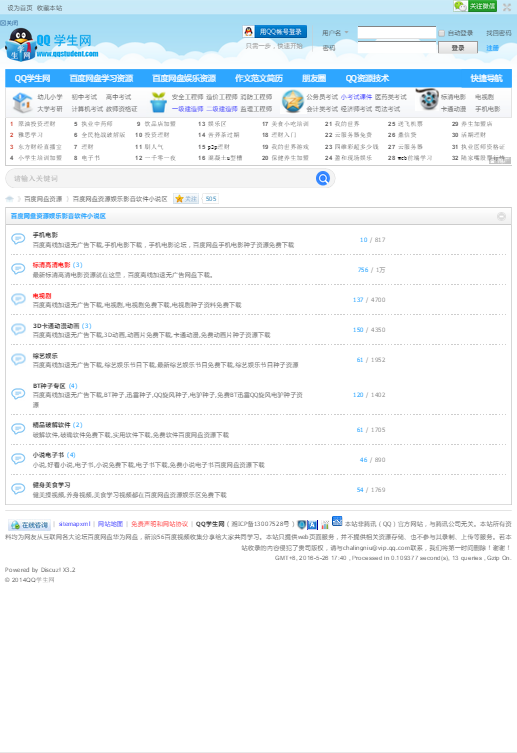
Task: Click chat bubble icon for BT种子专区
Action: [18, 394]
